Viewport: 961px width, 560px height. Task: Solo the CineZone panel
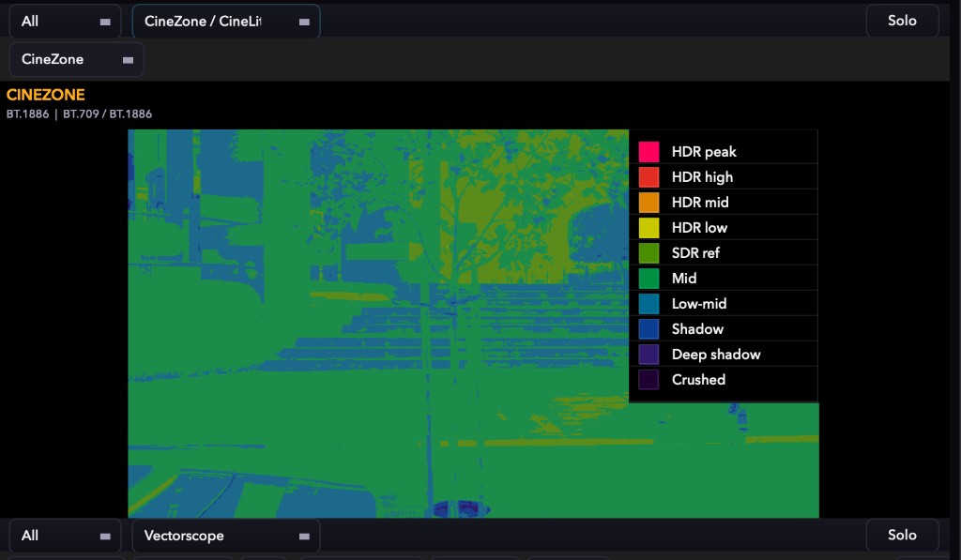click(x=902, y=21)
